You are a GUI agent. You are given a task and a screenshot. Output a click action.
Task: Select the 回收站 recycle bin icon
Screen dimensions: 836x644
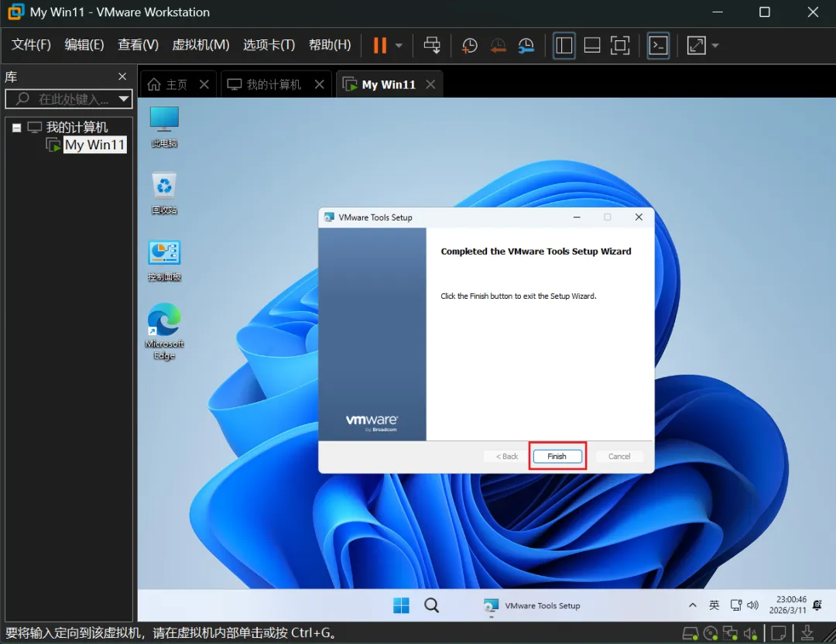click(164, 193)
